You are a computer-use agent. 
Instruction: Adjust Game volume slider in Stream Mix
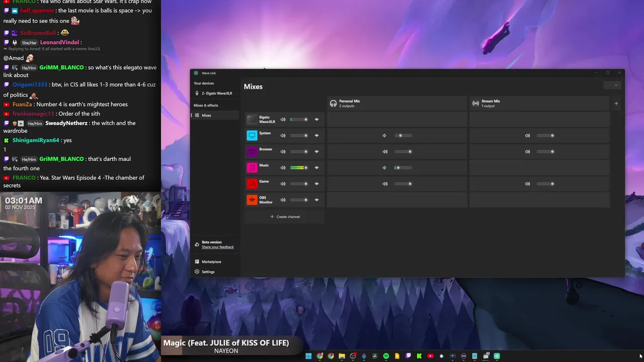pyautogui.click(x=545, y=184)
